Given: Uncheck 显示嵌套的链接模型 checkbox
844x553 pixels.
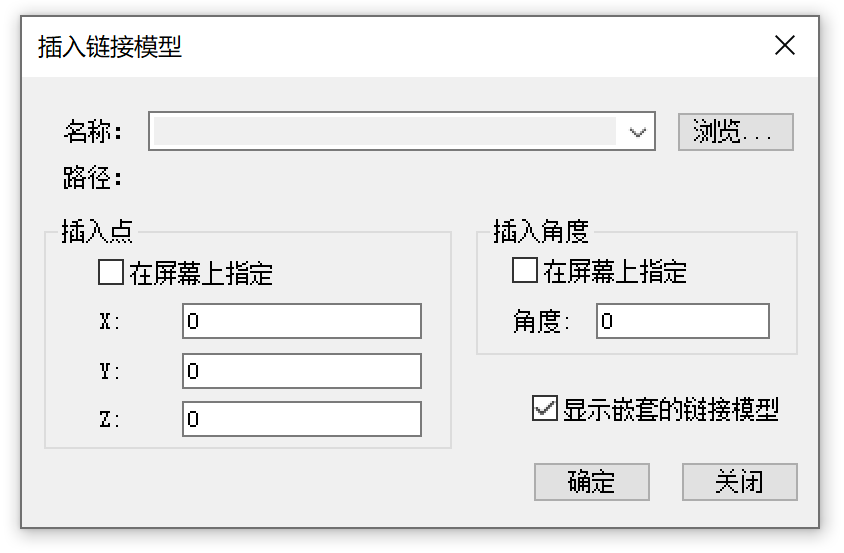Looking at the screenshot, I should pyautogui.click(x=545, y=409).
